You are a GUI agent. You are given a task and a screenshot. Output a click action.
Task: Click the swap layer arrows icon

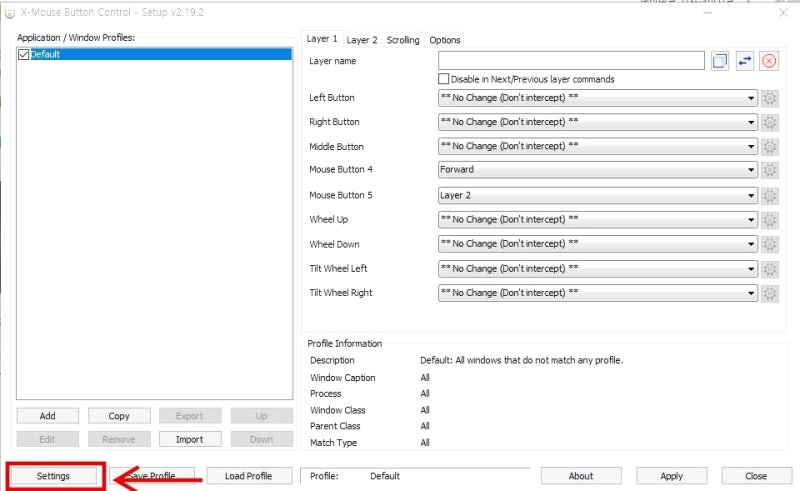[x=744, y=61]
